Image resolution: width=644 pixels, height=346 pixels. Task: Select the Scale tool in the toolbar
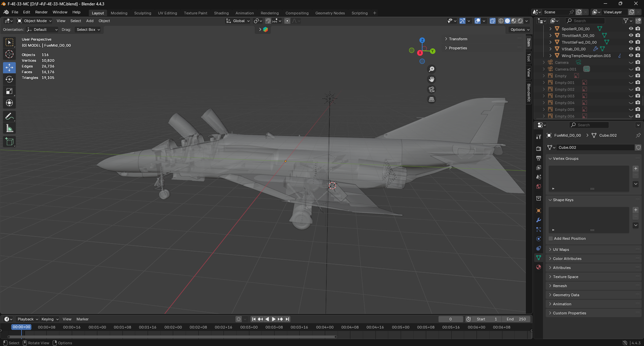(x=10, y=91)
